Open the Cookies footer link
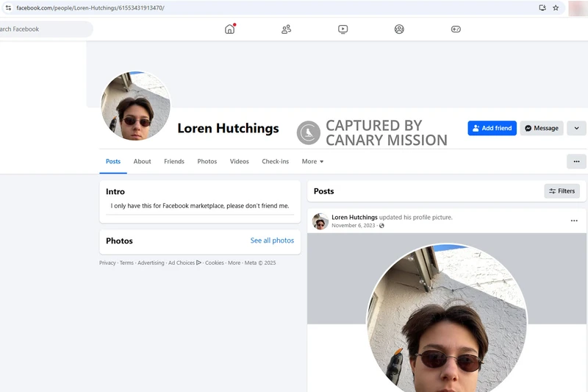The height and width of the screenshot is (392, 588). 215,263
